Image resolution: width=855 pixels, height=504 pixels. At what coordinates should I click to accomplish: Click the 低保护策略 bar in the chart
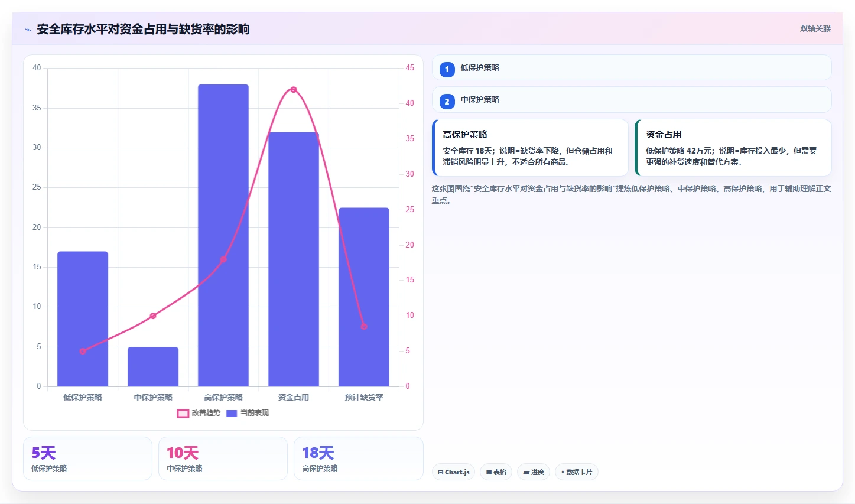[83, 319]
